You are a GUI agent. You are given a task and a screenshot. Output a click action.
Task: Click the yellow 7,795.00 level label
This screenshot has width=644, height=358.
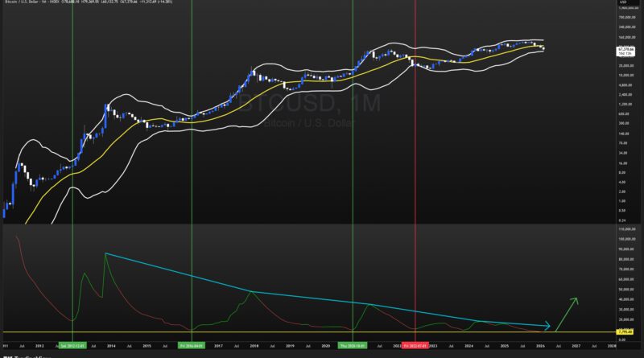tap(625, 331)
